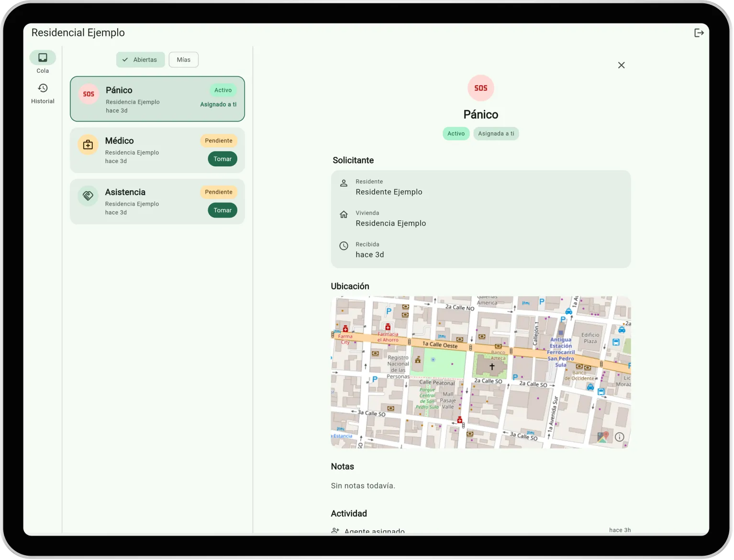Click the 'Residente Ejemplo' requester name
Image resolution: width=734 pixels, height=560 pixels.
pyautogui.click(x=389, y=192)
